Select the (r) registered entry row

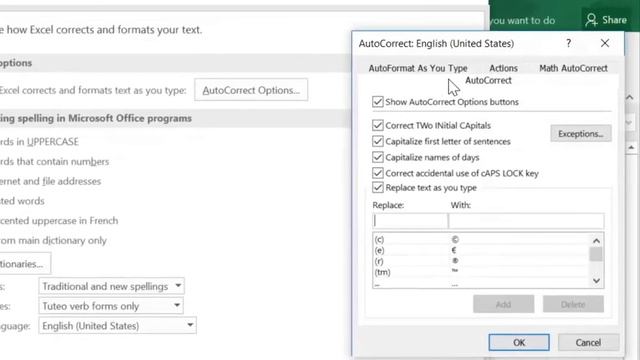pos(481,261)
